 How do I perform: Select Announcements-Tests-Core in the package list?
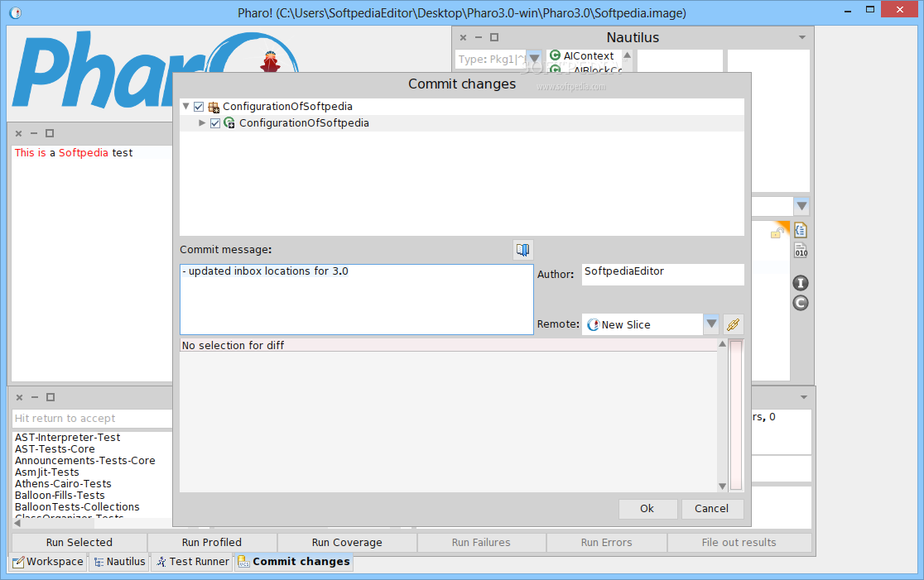tap(84, 461)
